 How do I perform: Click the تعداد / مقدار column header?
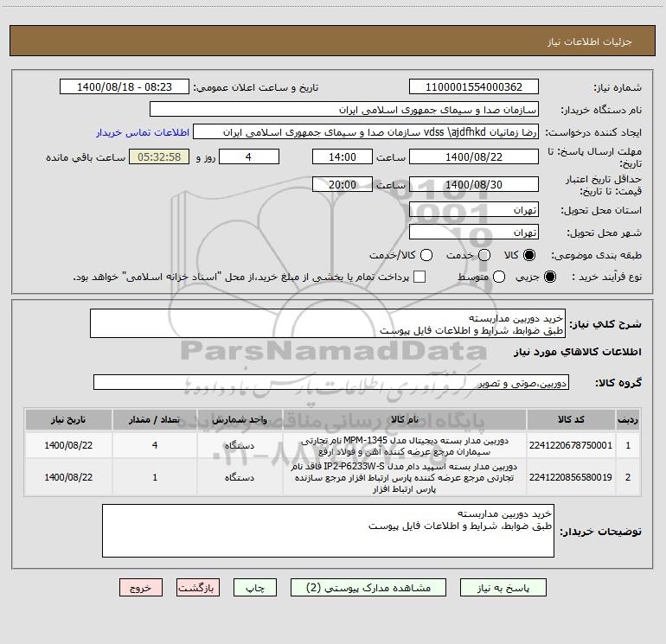click(155, 420)
